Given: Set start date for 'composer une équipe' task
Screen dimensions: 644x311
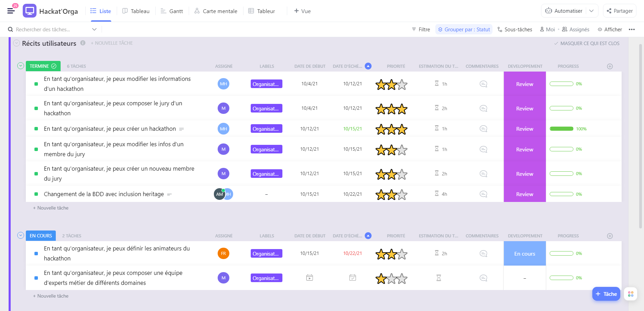Looking at the screenshot, I should click(309, 278).
